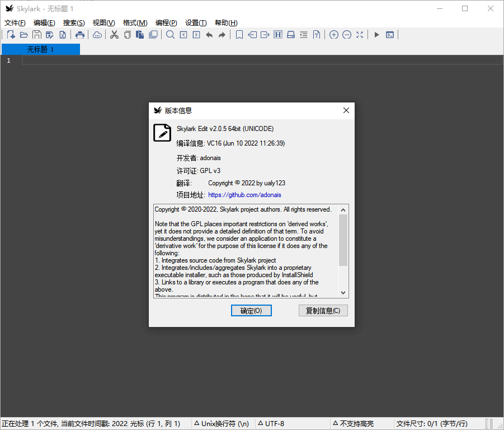Click the bookmark toolbar icon

coord(239,35)
